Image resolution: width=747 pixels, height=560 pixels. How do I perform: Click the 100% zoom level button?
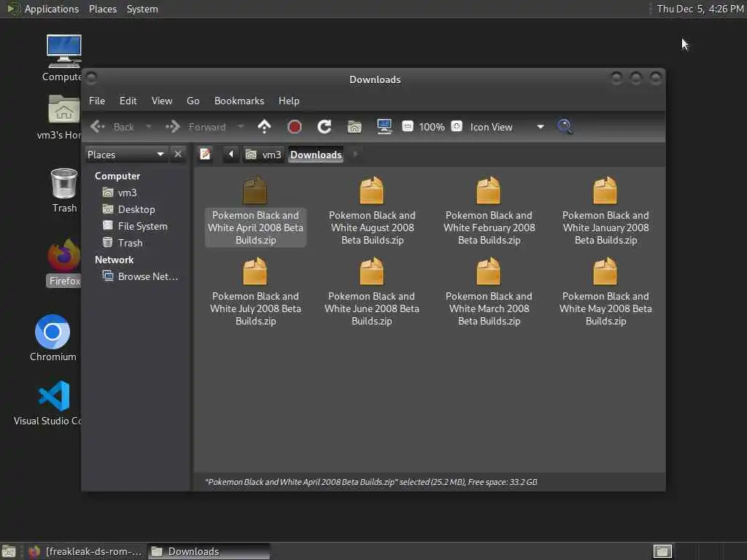click(x=432, y=127)
